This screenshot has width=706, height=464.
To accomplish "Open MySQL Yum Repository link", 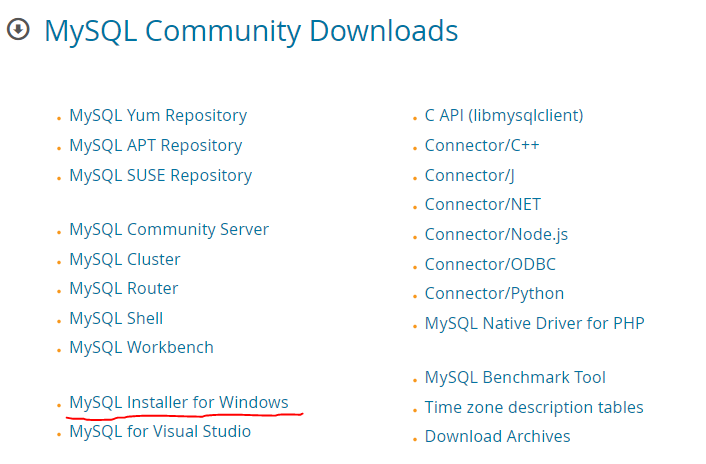I will pyautogui.click(x=158, y=116).
